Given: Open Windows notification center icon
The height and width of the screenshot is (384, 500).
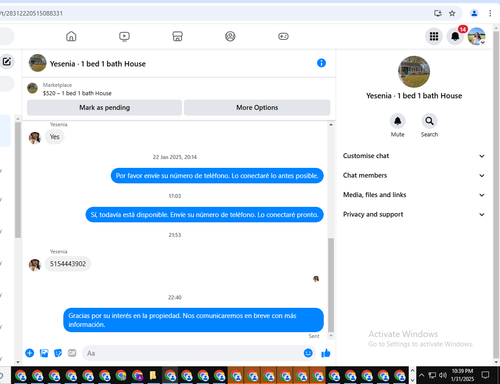Looking at the screenshot, I should pyautogui.click(x=486, y=375).
